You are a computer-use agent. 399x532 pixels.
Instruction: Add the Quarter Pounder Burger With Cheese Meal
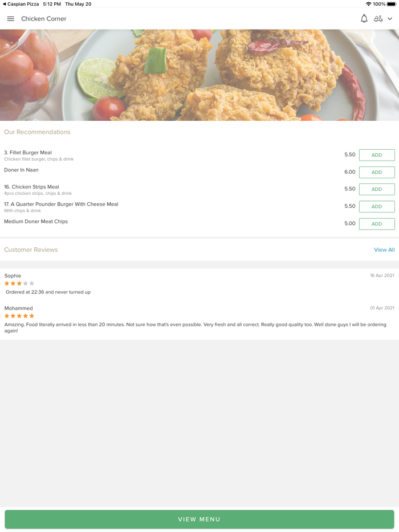(x=376, y=206)
